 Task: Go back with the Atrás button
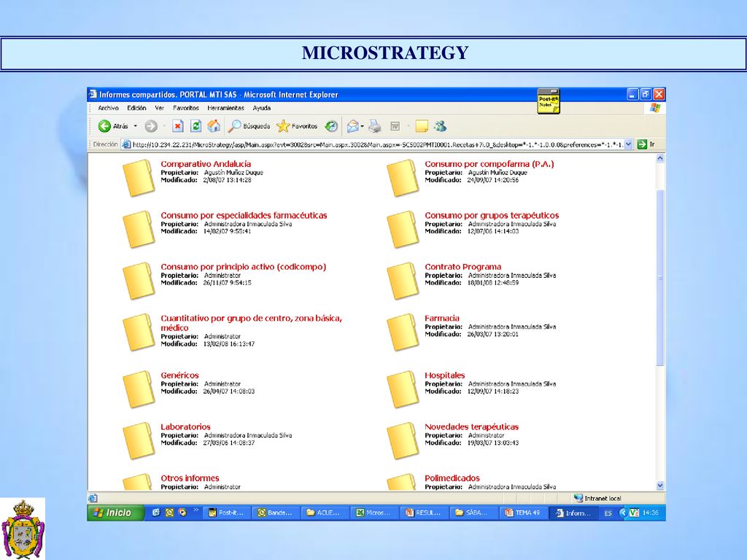[113, 126]
